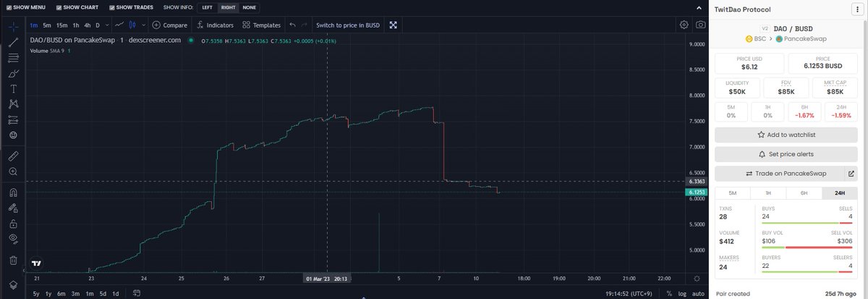868x299 pixels.
Task: Set the chart range to 5y
Action: 35,293
